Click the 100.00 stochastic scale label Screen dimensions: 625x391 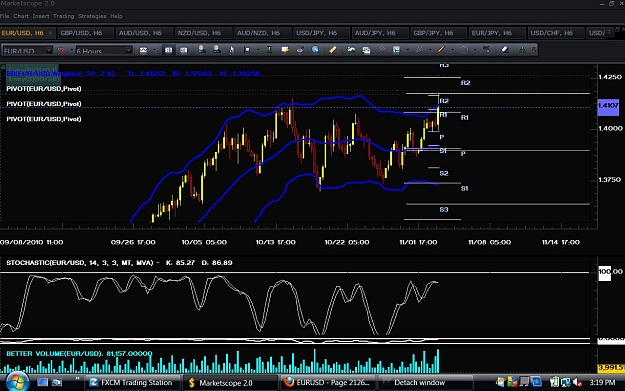click(x=610, y=271)
